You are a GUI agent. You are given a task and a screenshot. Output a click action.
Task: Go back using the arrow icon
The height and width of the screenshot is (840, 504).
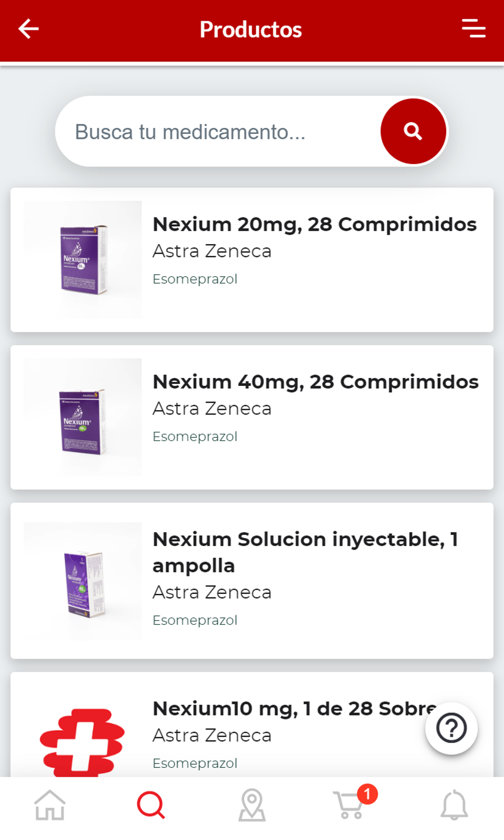(29, 29)
